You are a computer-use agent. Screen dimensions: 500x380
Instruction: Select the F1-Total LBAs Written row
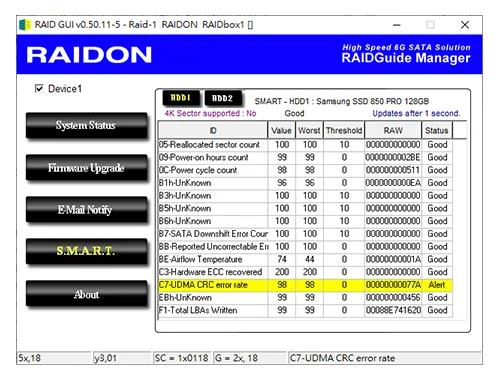tap(305, 310)
